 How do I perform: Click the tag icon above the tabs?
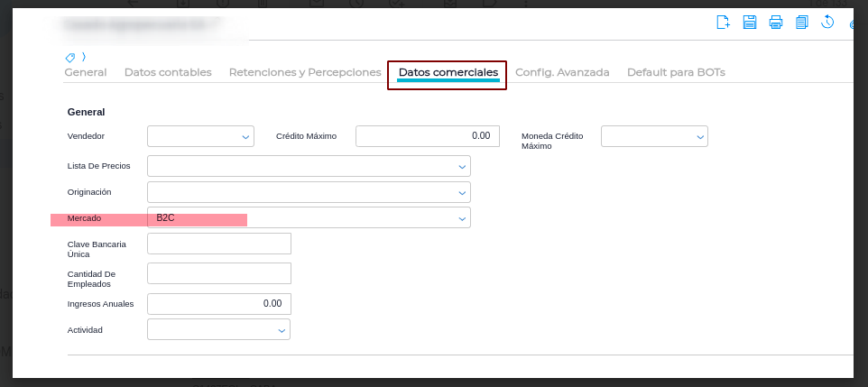pos(70,57)
